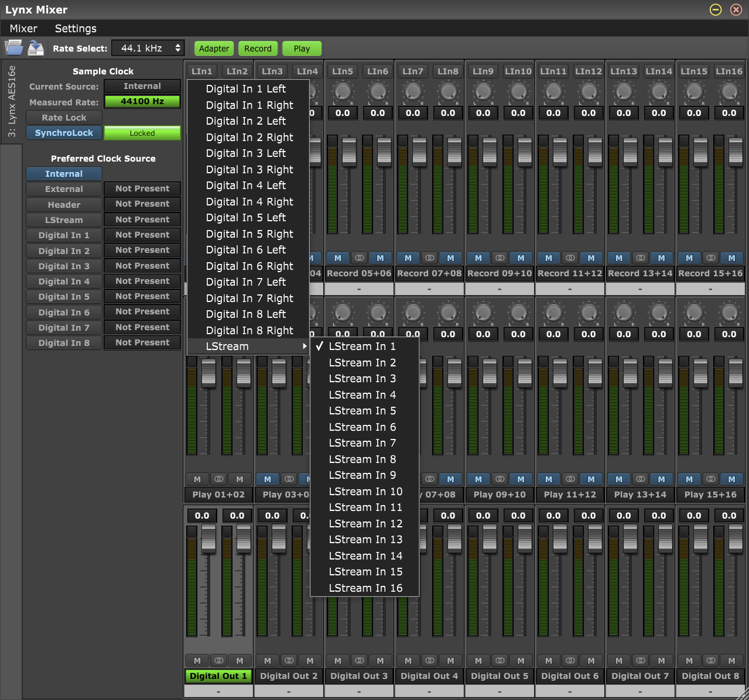Toggle stereo link icon for Play 01+02
Image resolution: width=749 pixels, height=700 pixels.
coord(218,479)
